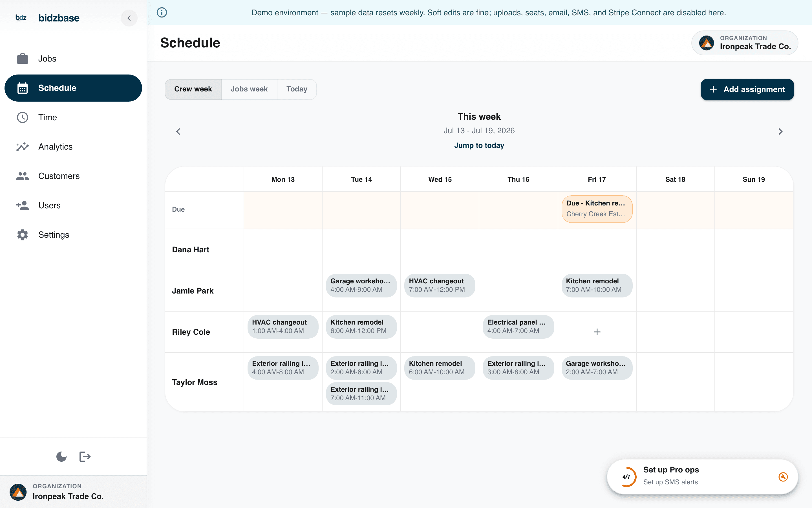This screenshot has width=812, height=508.
Task: Click Ironpeak logo at sidebar bottom
Action: pos(18,492)
